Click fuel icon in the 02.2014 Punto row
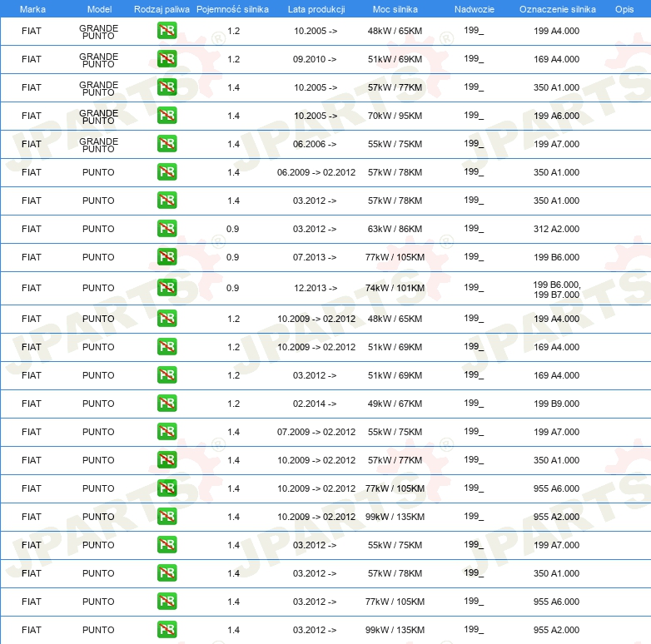This screenshot has height=644, width=651. (166, 404)
